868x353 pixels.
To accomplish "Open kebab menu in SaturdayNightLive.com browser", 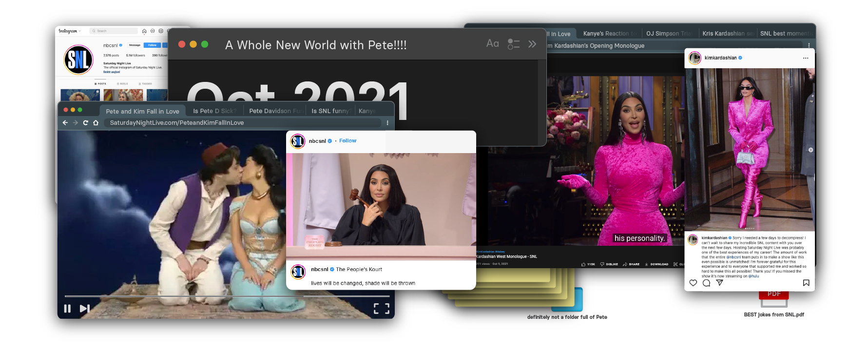I will [387, 123].
